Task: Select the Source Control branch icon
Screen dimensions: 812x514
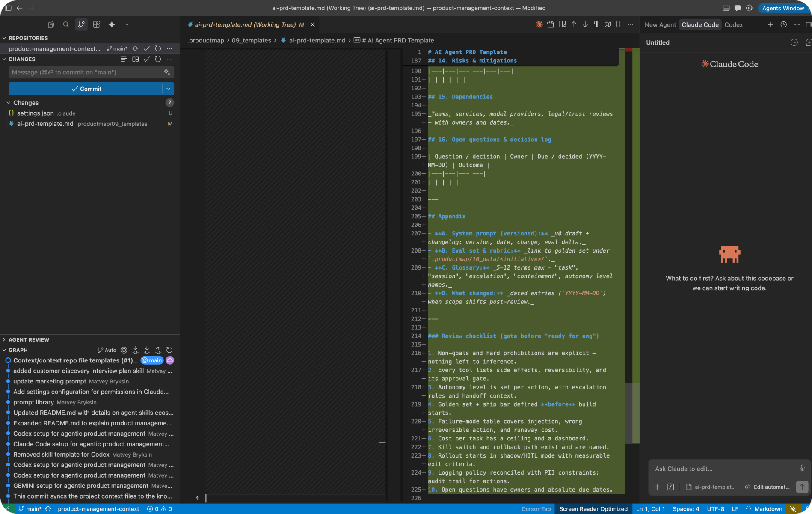Action: [x=81, y=25]
